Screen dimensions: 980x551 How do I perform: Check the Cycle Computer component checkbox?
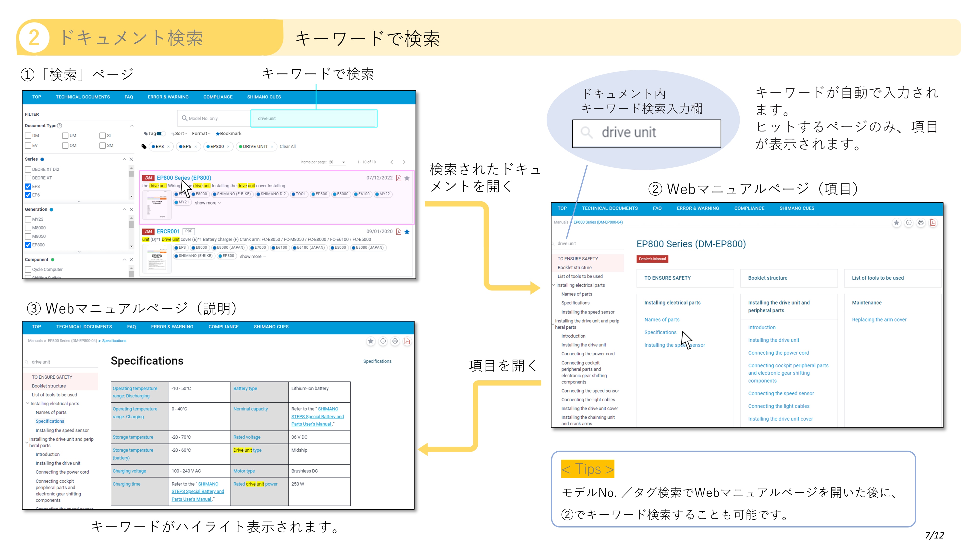(28, 270)
